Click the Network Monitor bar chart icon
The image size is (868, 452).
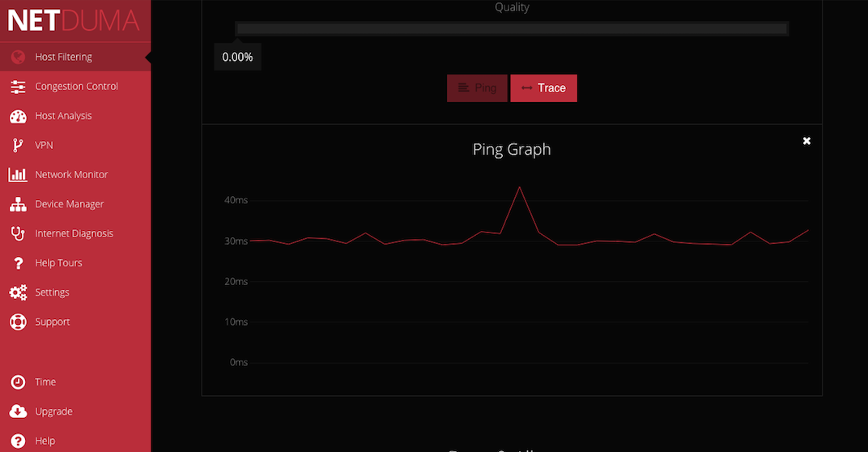[18, 174]
